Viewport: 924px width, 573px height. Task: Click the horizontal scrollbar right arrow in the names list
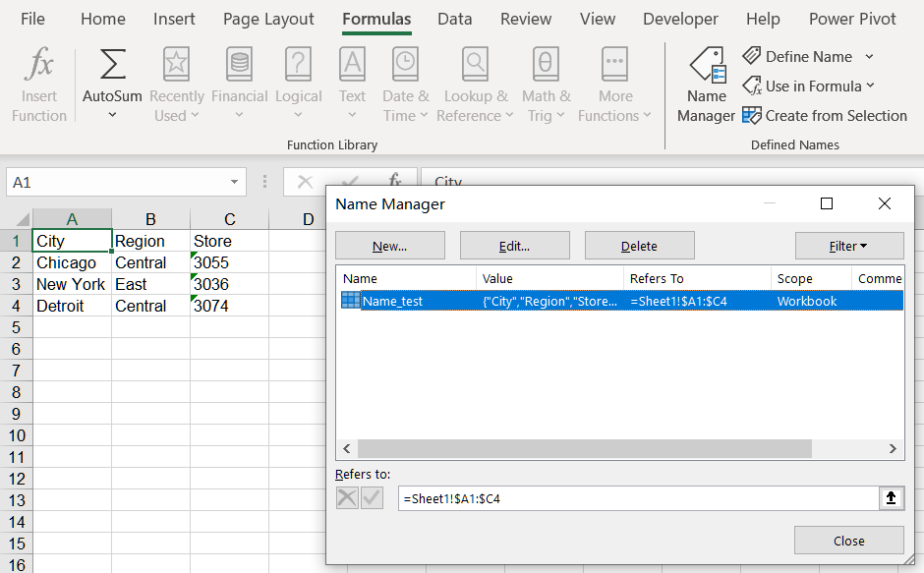click(x=893, y=448)
